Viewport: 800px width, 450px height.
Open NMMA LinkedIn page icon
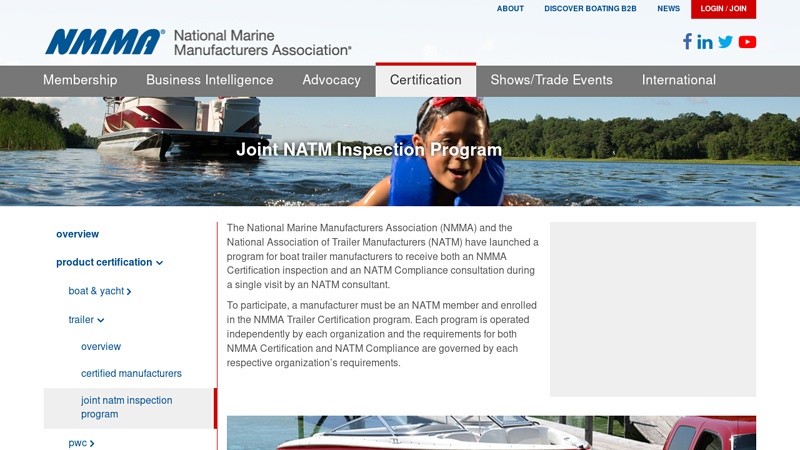[x=705, y=42]
